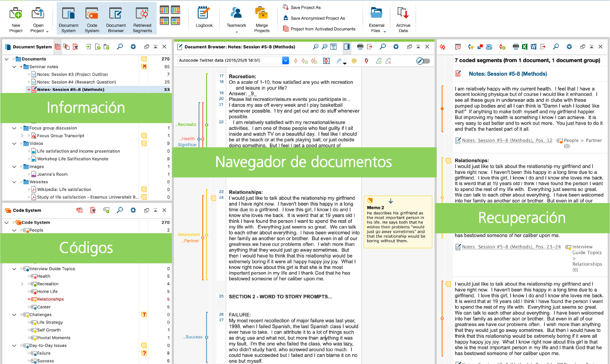Collapse the Seminar notes group
Viewport: 610px width, 364px height.
14,67
